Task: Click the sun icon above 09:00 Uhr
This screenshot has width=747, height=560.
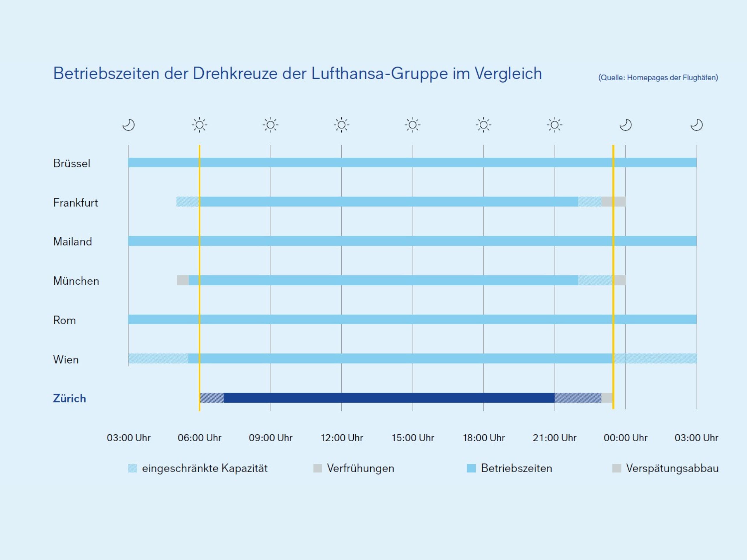Action: [x=270, y=125]
